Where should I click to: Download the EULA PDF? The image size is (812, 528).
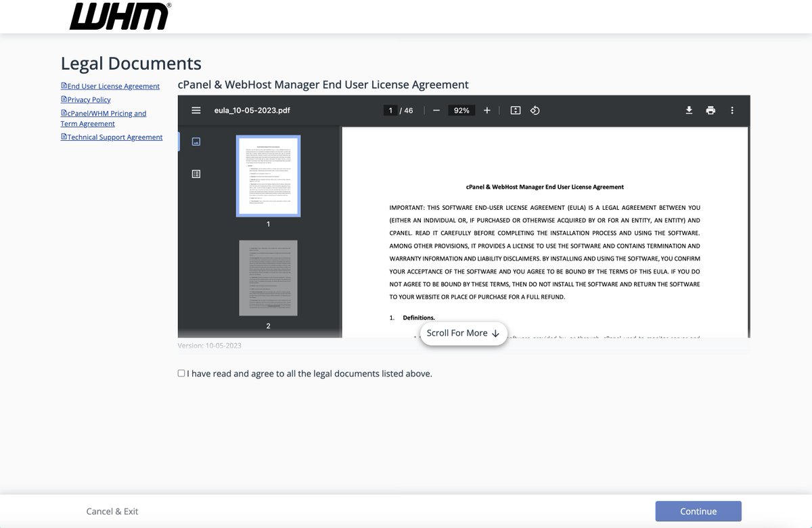point(689,110)
